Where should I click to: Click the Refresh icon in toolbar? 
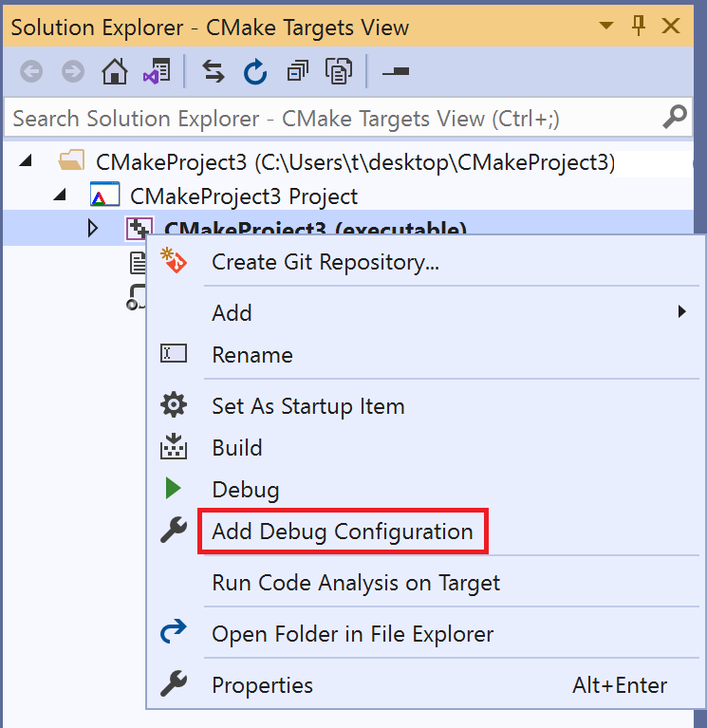(255, 71)
